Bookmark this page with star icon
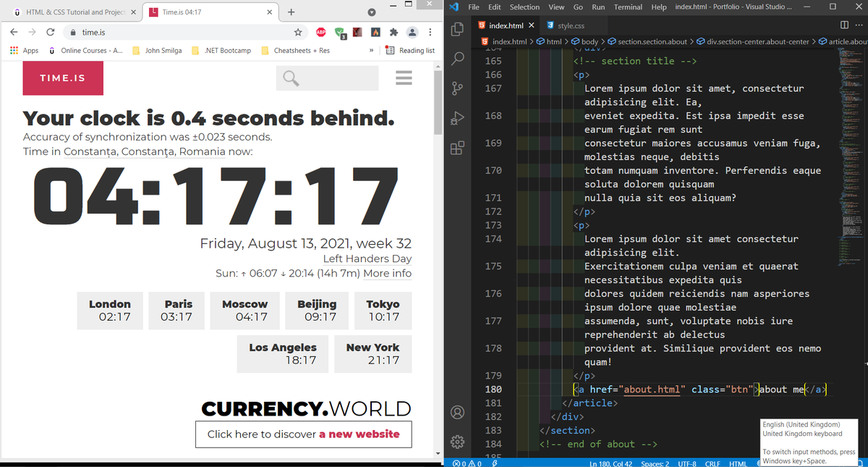868x467 pixels. coord(298,32)
